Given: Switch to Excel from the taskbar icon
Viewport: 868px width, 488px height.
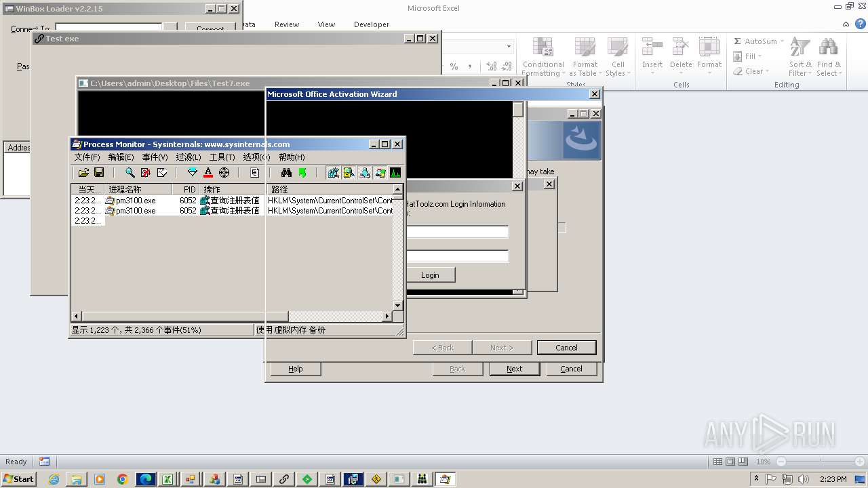Looking at the screenshot, I should (167, 479).
